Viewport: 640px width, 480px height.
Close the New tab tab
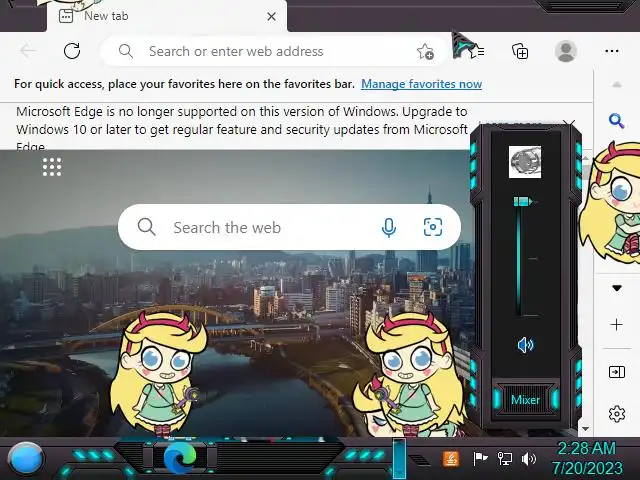point(271,17)
